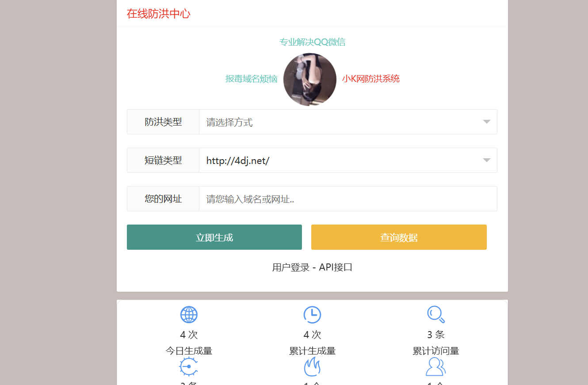
Task: Click the 在线防洪中心 page title
Action: 157,14
